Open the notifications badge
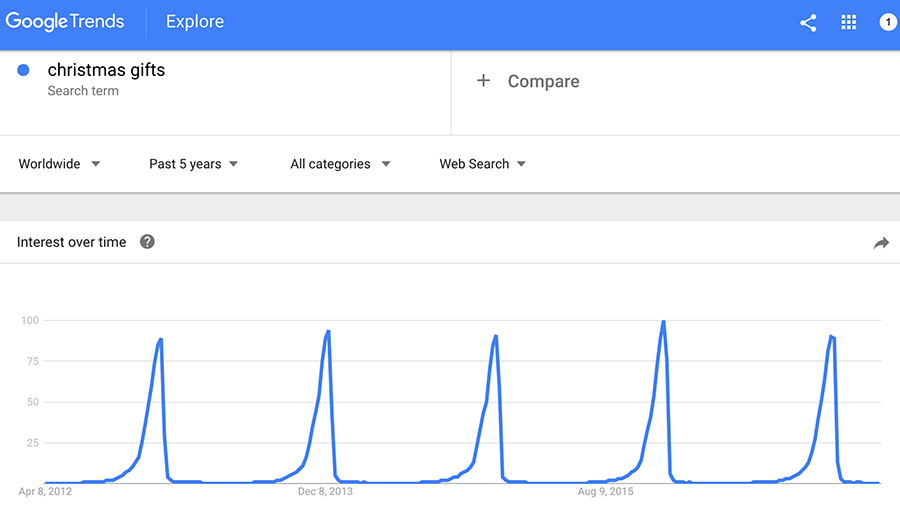This screenshot has width=900, height=506. coord(888,23)
